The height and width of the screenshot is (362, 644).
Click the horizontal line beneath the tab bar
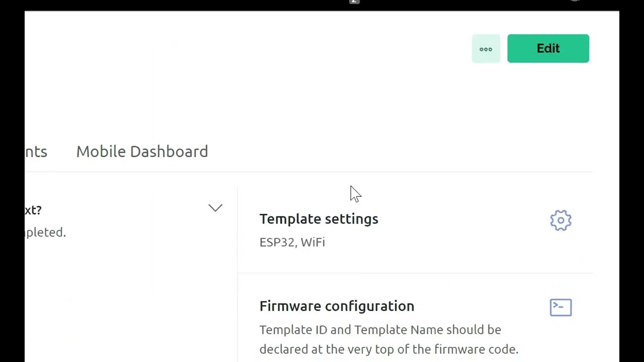pyautogui.click(x=309, y=172)
